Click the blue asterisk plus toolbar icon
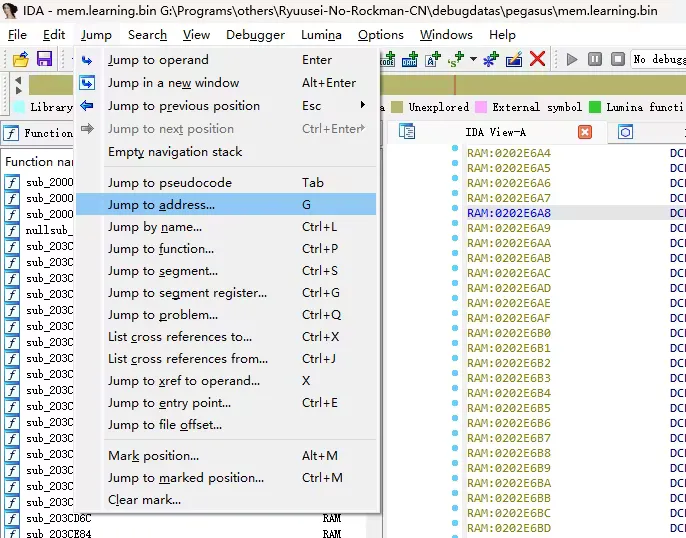The image size is (686, 538). point(490,60)
